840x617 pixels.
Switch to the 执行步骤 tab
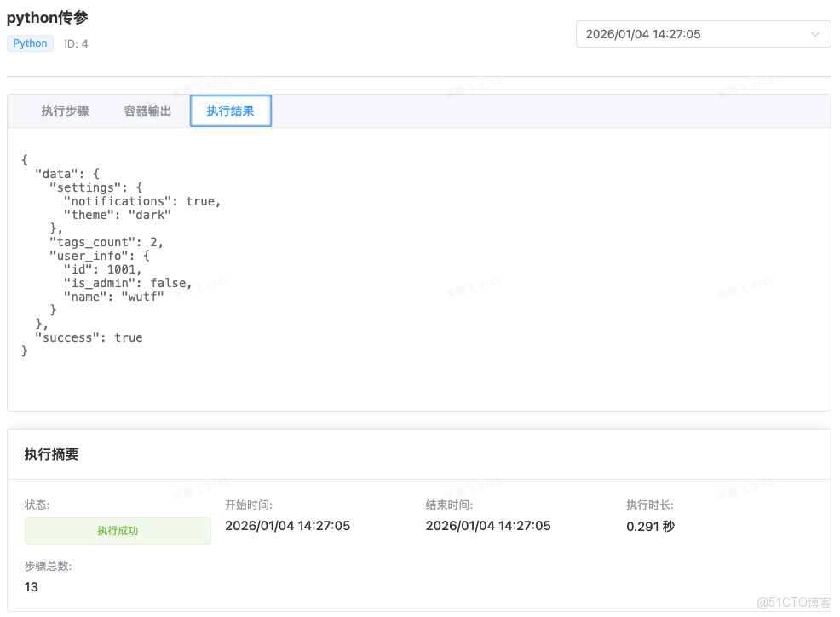tap(66, 111)
